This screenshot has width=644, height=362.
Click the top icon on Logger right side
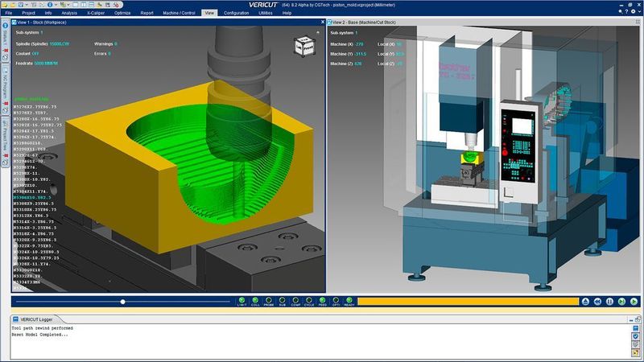click(x=636, y=329)
